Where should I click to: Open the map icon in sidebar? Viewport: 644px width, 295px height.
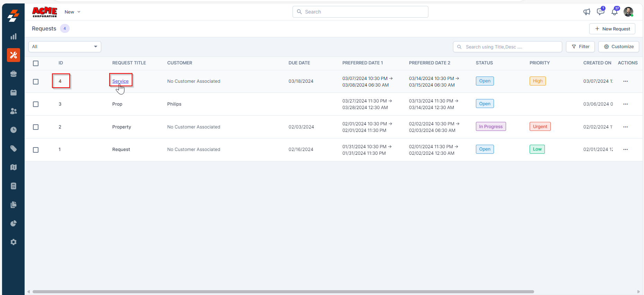tap(14, 167)
